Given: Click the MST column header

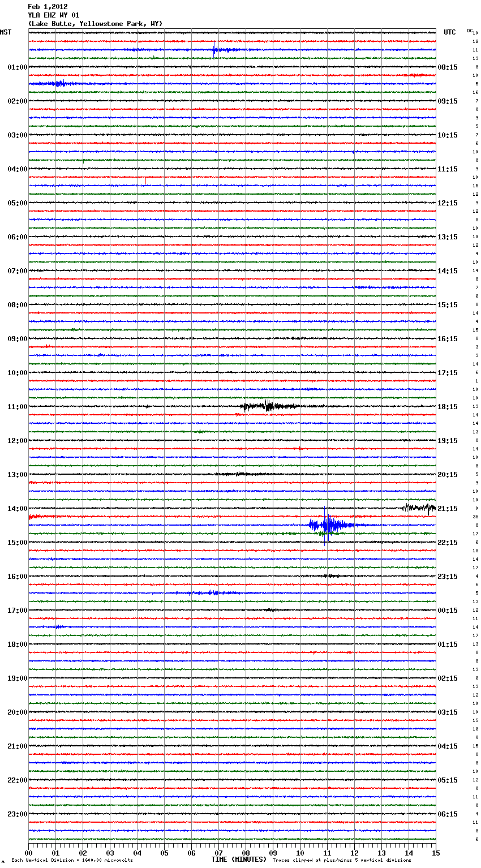Looking at the screenshot, I should click(6, 32).
